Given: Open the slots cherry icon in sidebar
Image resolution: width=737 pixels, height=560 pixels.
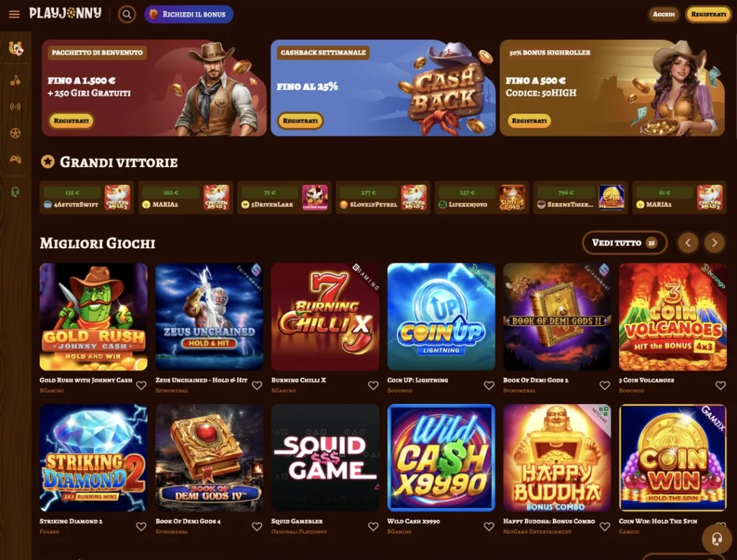Looking at the screenshot, I should (16, 81).
